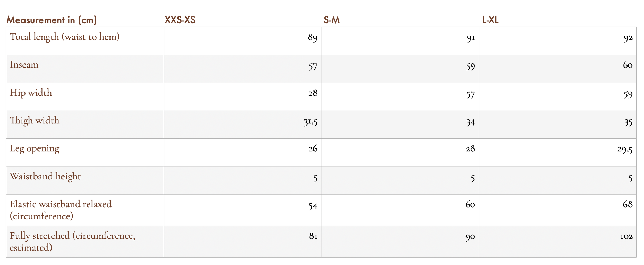Select the fully stretched 102 cell
Viewport: 644px width, 265px height.
point(557,242)
